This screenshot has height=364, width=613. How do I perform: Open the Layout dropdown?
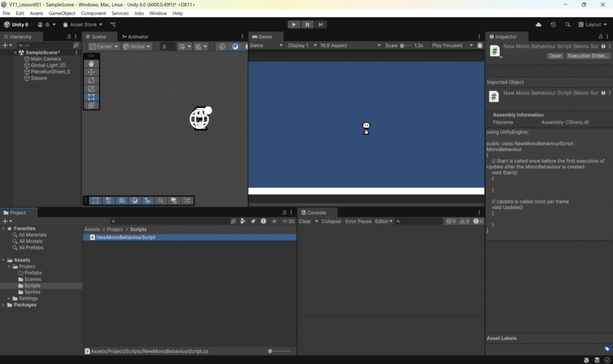(x=593, y=24)
